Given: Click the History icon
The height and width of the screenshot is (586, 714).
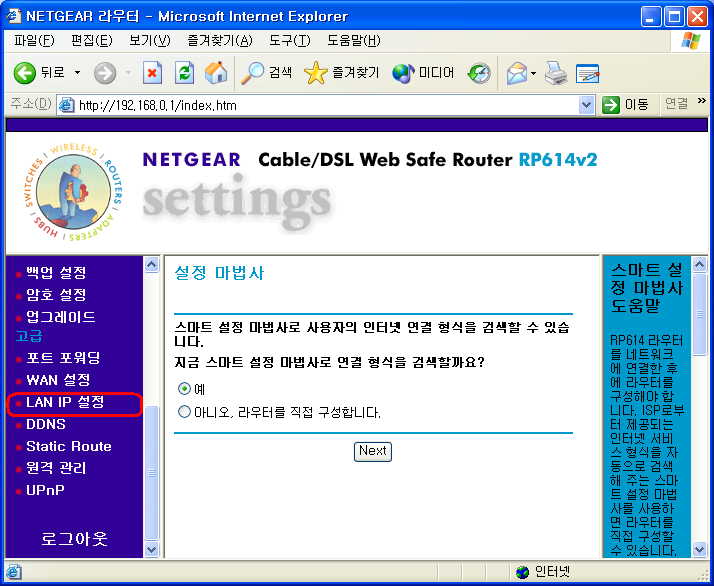Looking at the screenshot, I should coord(479,73).
